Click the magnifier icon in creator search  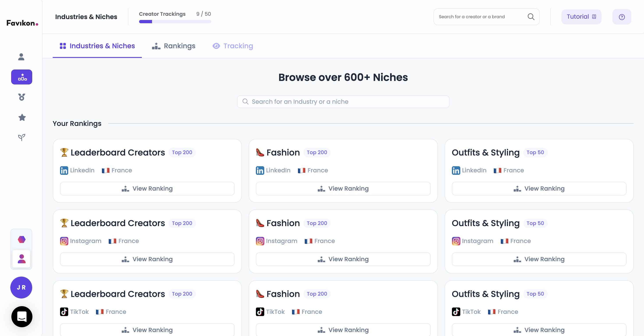[531, 17]
